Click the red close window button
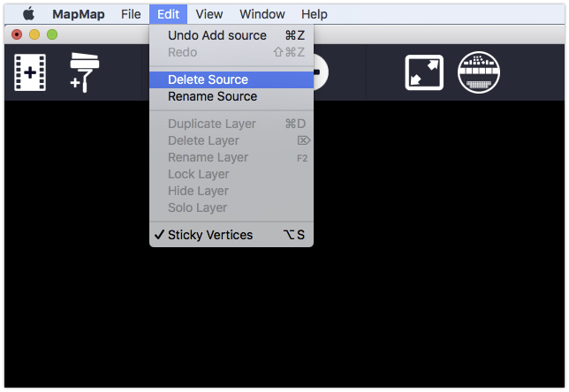Viewport: 569px width, 392px height. click(17, 34)
